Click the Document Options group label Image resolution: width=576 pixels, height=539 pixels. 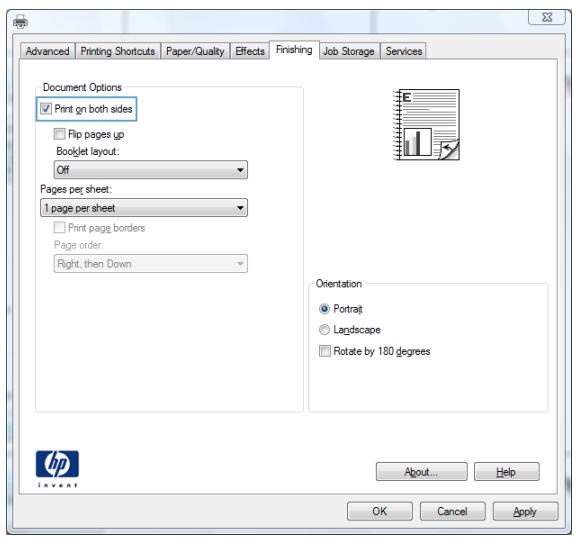click(x=82, y=87)
